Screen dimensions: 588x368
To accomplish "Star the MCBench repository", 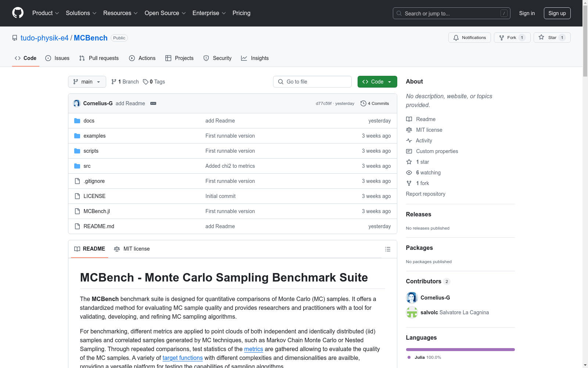I will pos(552,38).
